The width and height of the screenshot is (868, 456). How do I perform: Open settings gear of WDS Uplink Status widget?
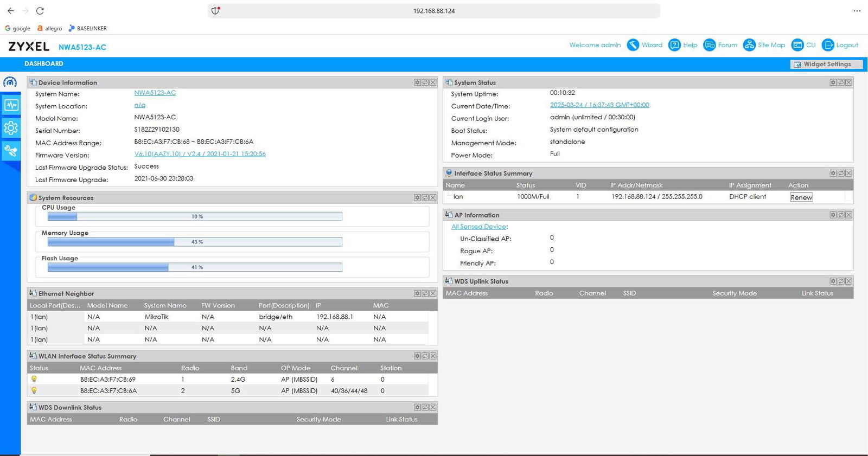point(833,281)
